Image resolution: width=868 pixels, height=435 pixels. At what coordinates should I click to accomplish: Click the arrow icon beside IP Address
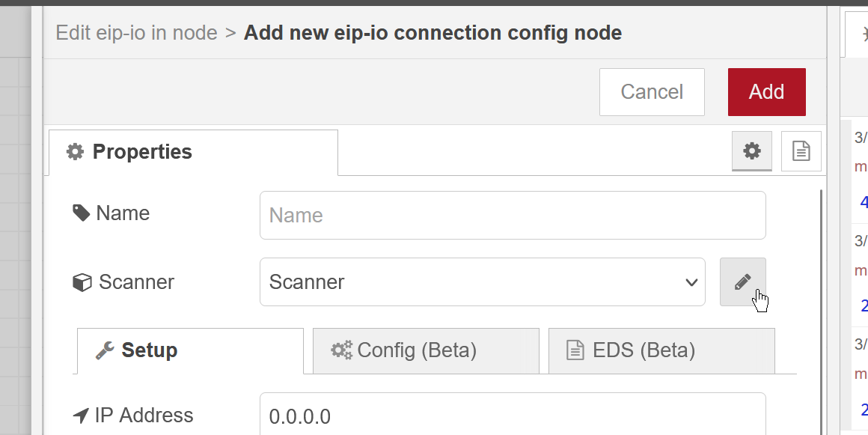[81, 415]
